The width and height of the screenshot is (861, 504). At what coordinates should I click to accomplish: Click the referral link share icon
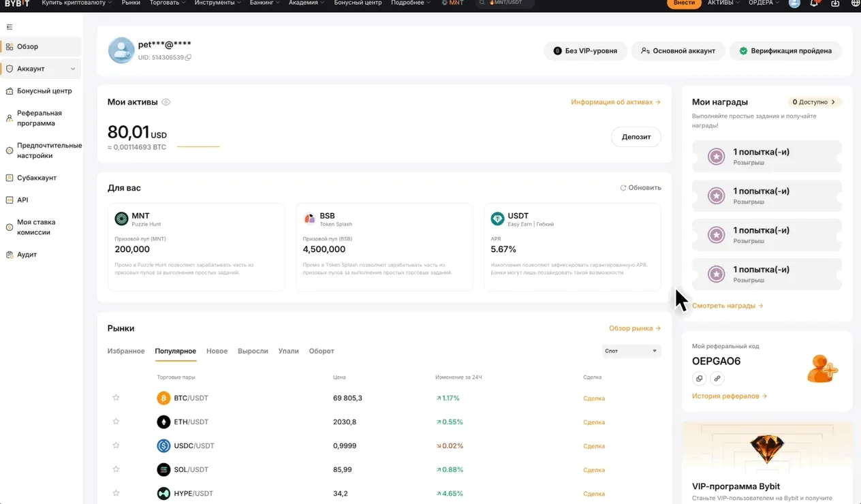[717, 378]
